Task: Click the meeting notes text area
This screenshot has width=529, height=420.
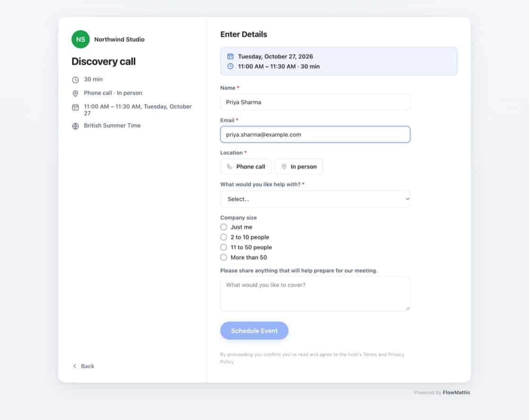Action: [x=315, y=294]
